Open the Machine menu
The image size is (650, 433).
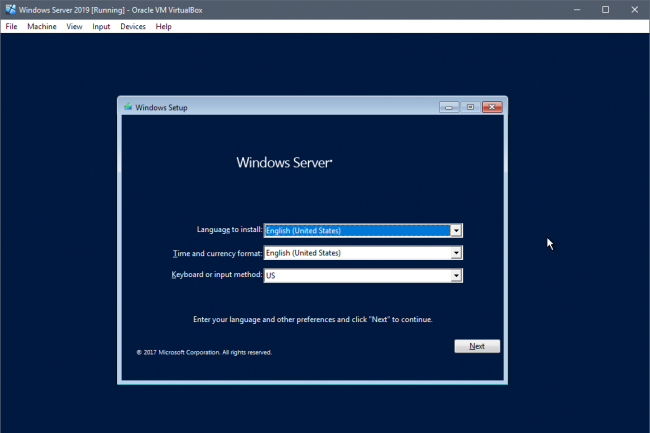[41, 27]
